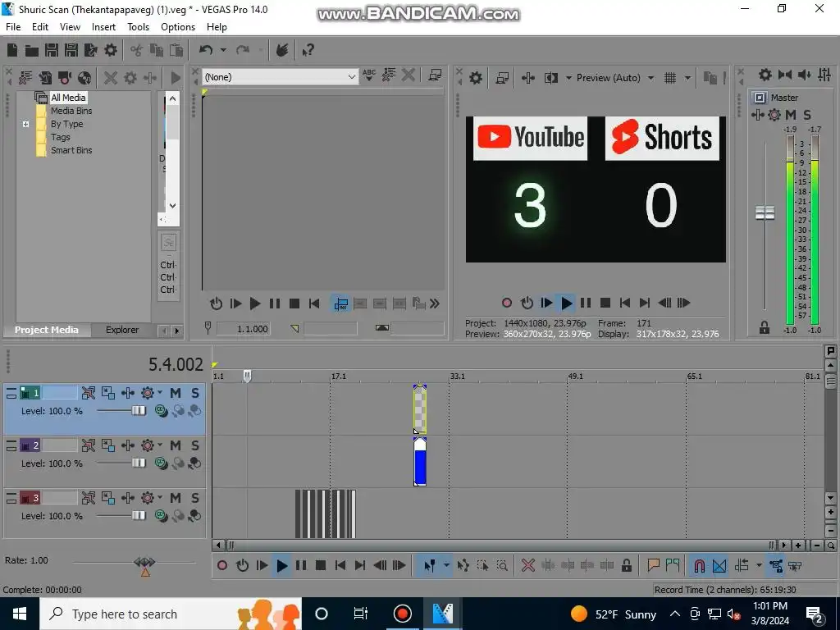This screenshot has height=630, width=840.
Task: Open mixer properties gear at top
Action: 765,75
